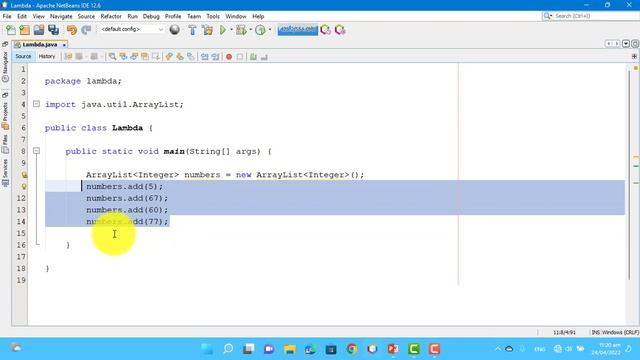Screen dimensions: 640x360
Task: Undo the last edit
Action: click(72, 30)
